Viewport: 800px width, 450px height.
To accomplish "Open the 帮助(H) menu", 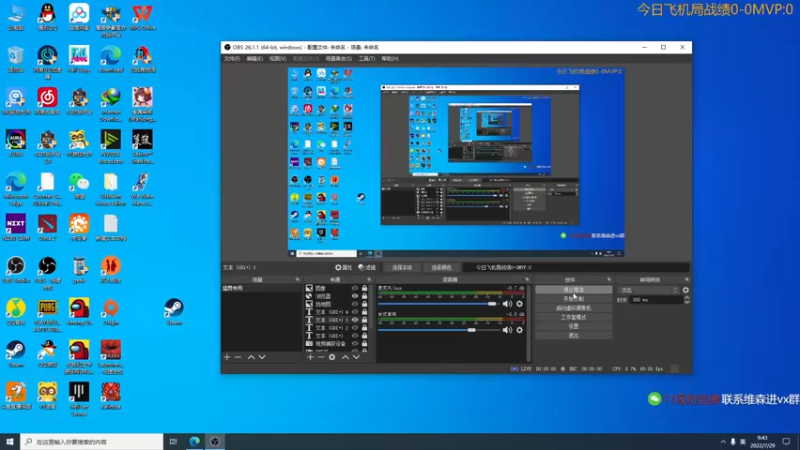I will (390, 59).
